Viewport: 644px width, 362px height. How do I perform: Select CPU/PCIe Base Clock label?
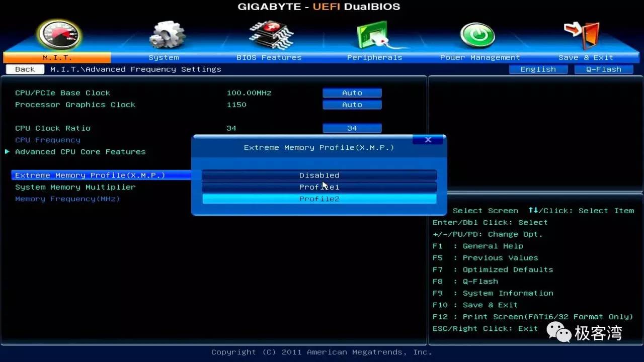click(x=62, y=93)
